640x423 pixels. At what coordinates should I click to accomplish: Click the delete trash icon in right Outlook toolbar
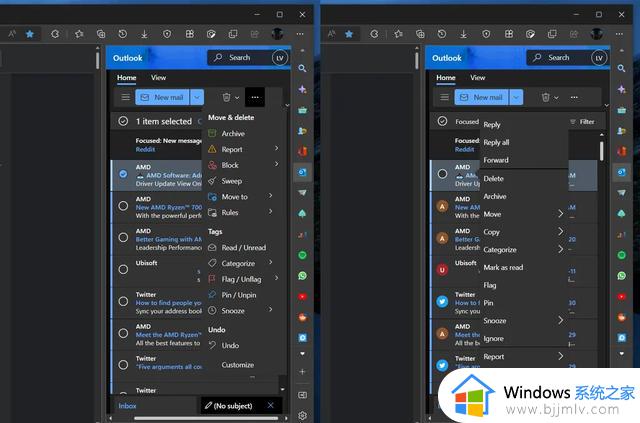pos(545,97)
